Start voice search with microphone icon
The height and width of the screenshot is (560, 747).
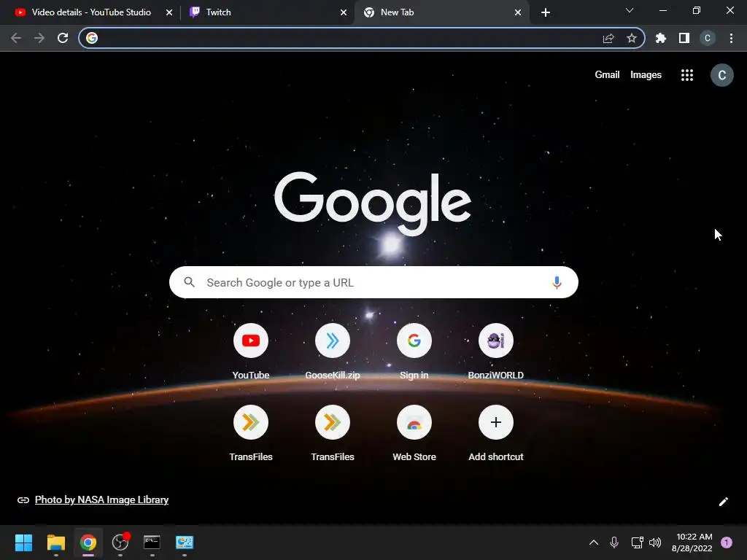point(557,282)
